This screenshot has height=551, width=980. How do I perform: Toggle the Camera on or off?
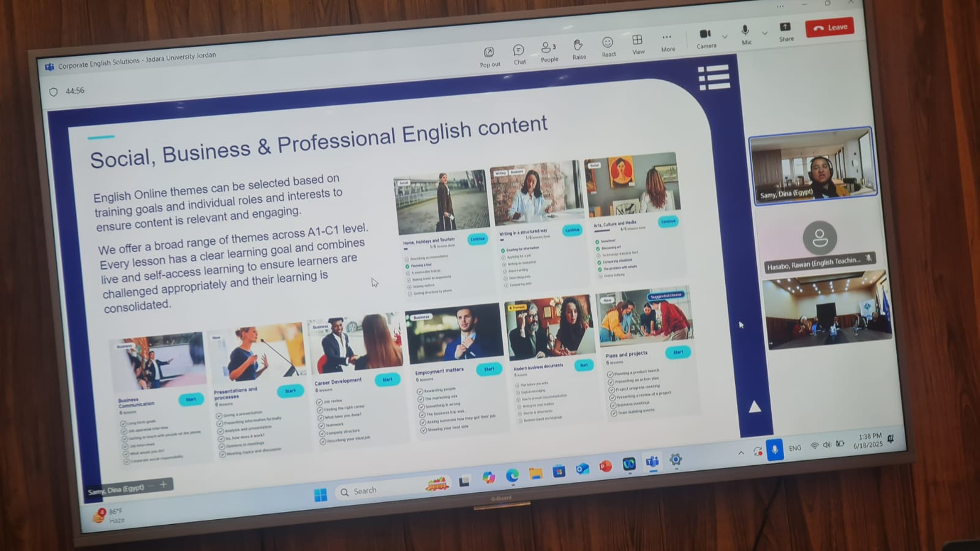[x=705, y=37]
